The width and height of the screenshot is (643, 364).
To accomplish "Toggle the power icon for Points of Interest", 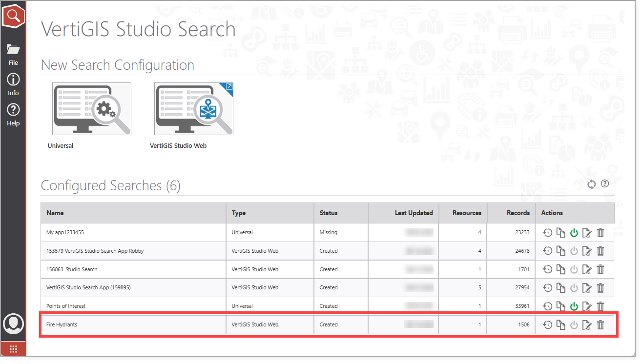I will [x=574, y=306].
